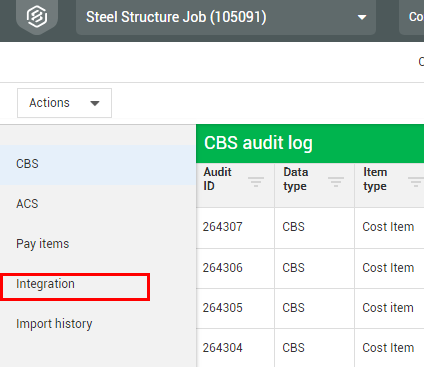Click dropdown arrow beside Actions label
This screenshot has height=367, width=424.
pos(95,103)
